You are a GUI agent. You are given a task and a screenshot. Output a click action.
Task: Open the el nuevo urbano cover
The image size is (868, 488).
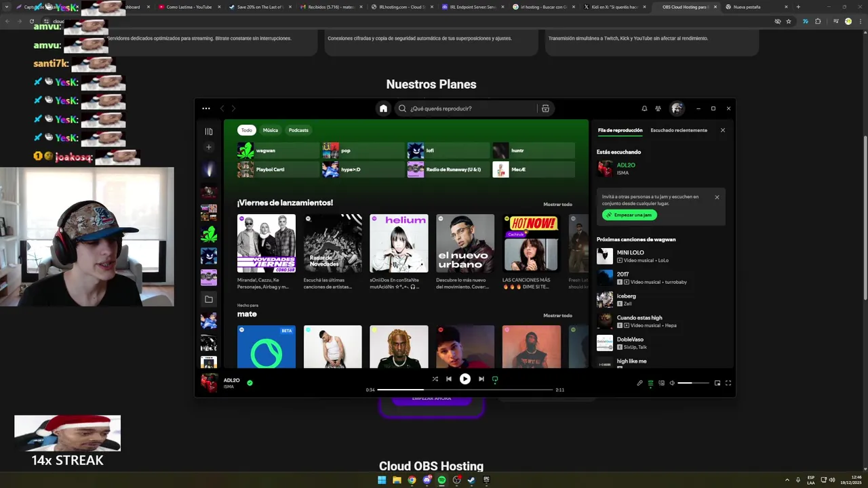point(465,243)
